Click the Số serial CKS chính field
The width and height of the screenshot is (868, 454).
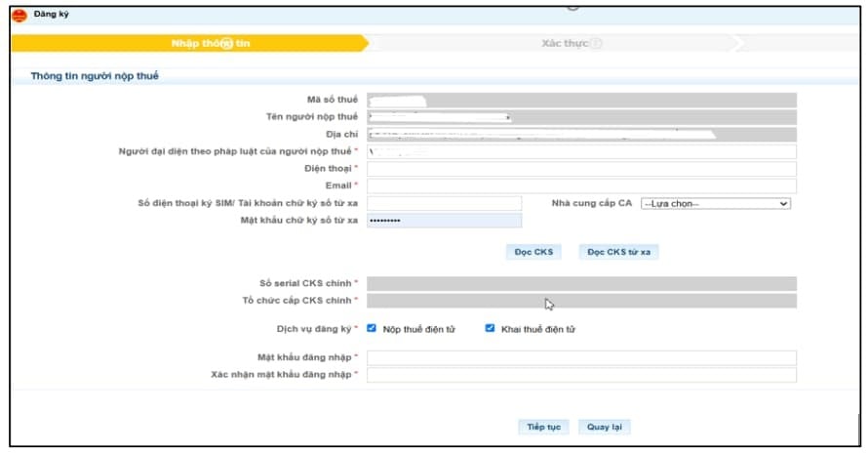pyautogui.click(x=582, y=283)
